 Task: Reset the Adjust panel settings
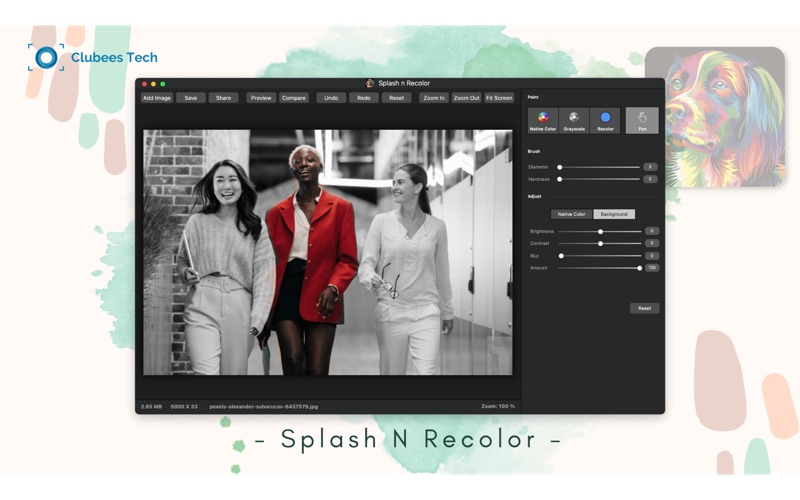[x=644, y=308]
